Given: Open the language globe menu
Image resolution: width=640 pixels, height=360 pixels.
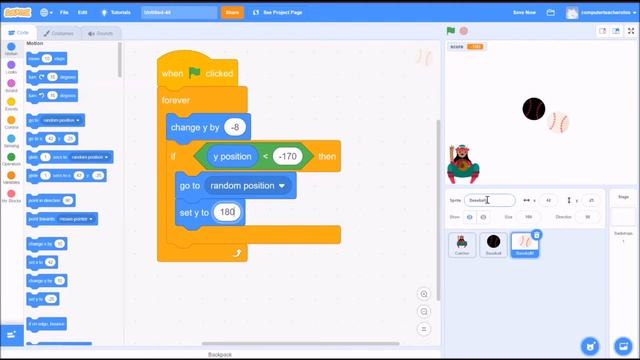Looking at the screenshot, I should pos(46,12).
